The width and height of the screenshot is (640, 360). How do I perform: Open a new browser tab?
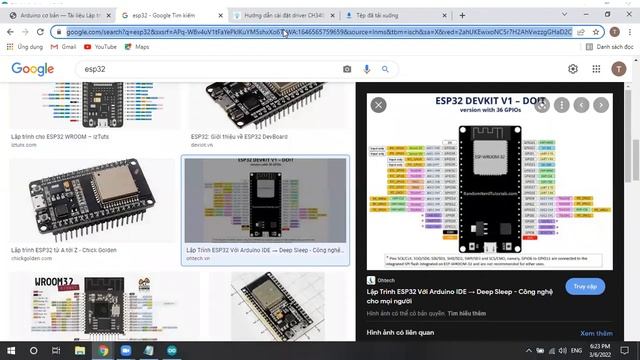pyautogui.click(x=462, y=16)
